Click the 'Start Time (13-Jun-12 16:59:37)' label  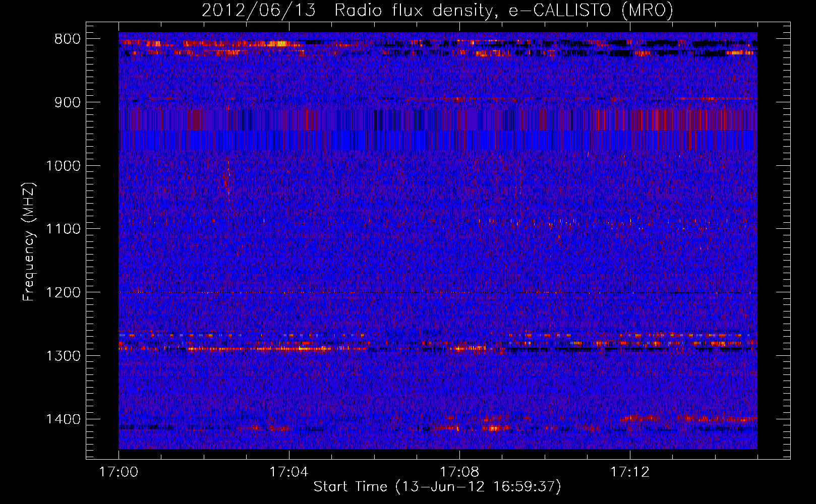(437, 487)
